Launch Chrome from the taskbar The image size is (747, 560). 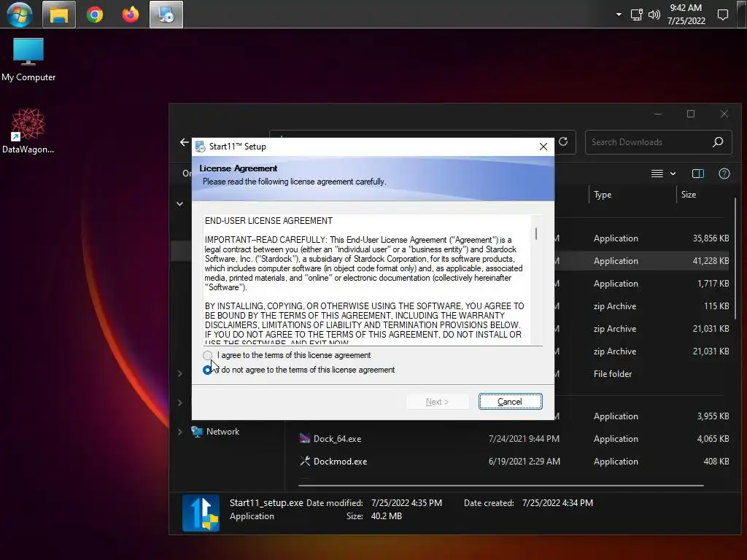click(x=95, y=15)
